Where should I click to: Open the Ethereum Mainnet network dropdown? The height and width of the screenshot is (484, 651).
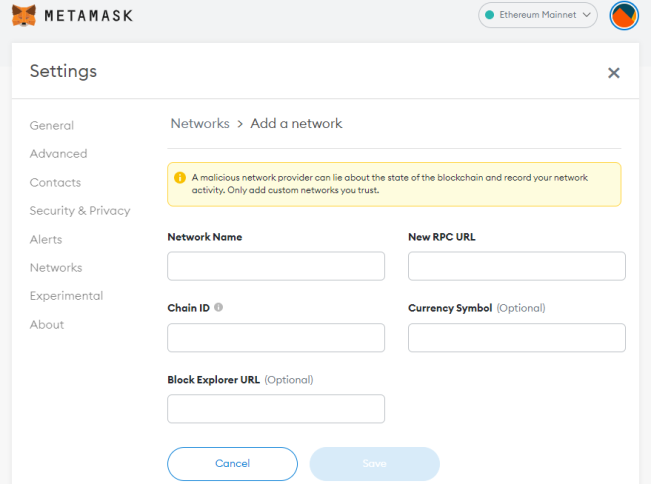tap(538, 15)
